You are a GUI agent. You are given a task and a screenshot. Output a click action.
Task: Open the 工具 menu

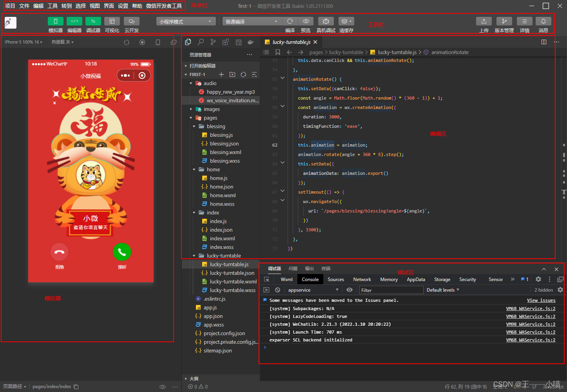point(53,6)
